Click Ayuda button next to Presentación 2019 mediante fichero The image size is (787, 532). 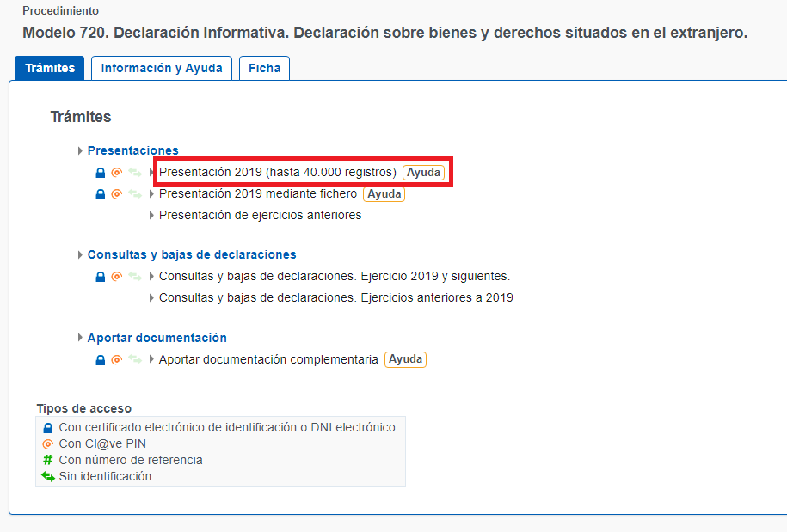coord(384,194)
